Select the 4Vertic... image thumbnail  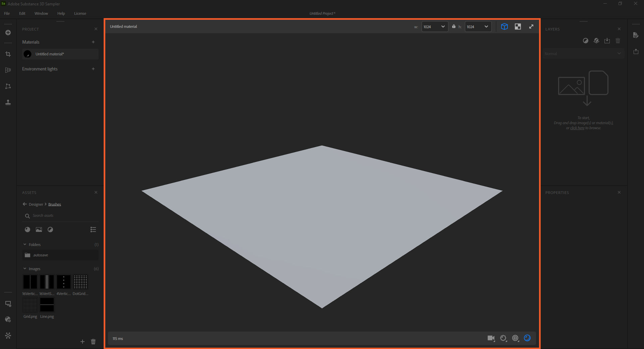tap(64, 282)
